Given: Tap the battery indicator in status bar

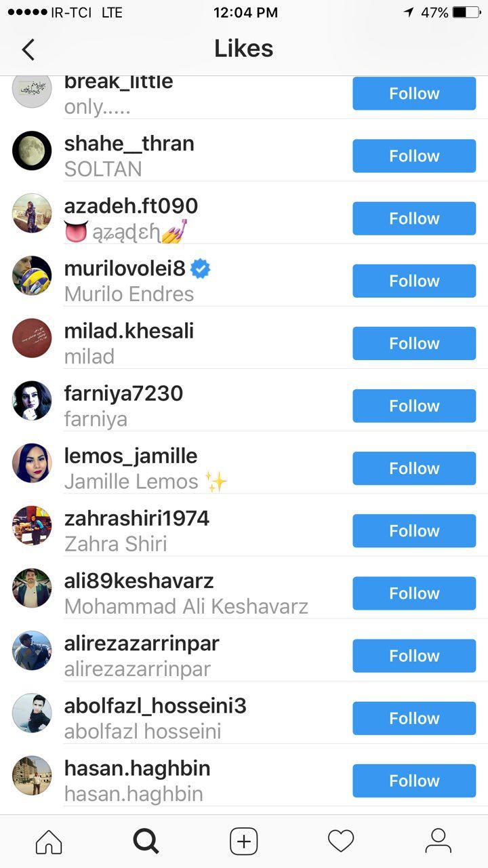Looking at the screenshot, I should point(466,12).
